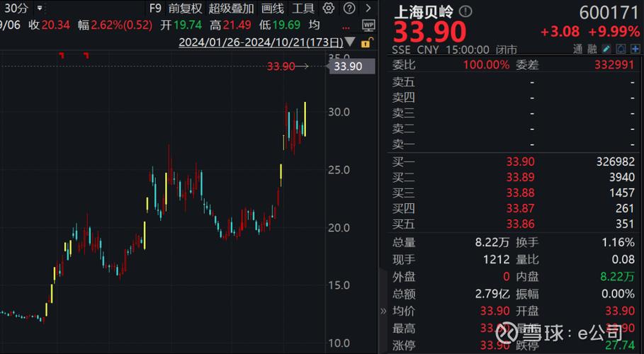This screenshot has width=644, height=354.
Task: Click the pencil note icon in quote header
Action: [x=606, y=50]
